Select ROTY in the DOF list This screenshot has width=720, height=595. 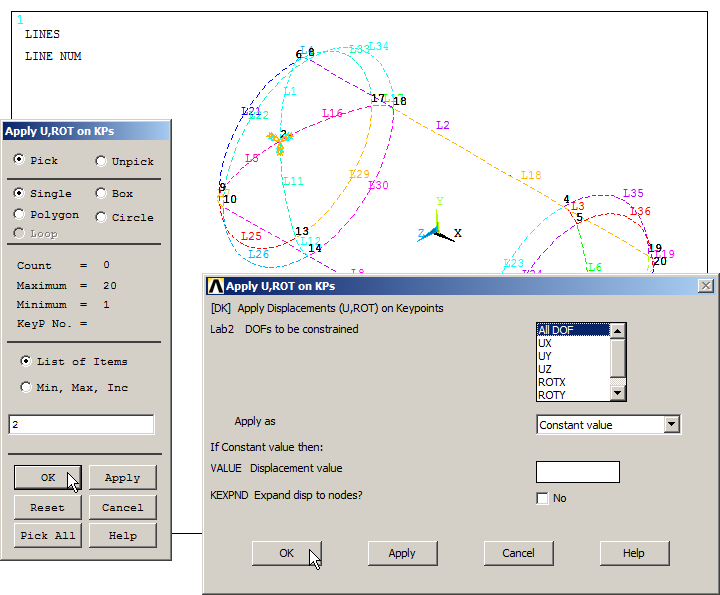tap(574, 395)
